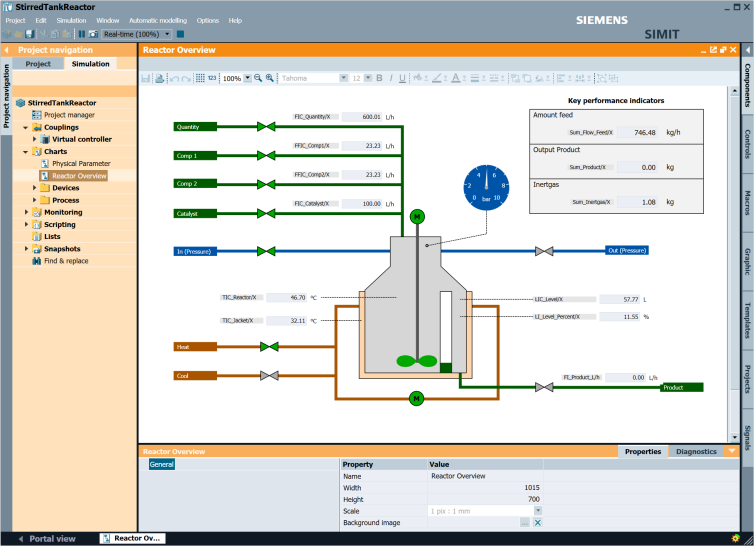This screenshot has height=546, width=754.
Task: Open Find & replace in the tree
Action: [x=66, y=261]
